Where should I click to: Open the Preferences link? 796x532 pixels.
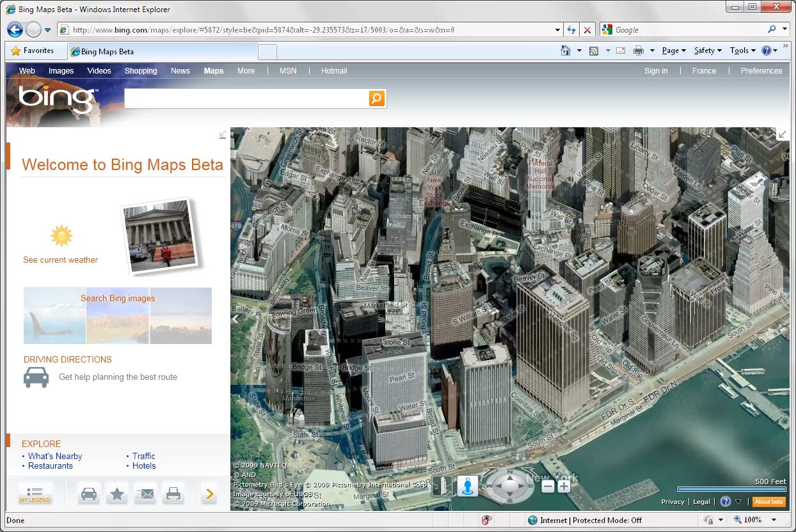click(x=761, y=71)
